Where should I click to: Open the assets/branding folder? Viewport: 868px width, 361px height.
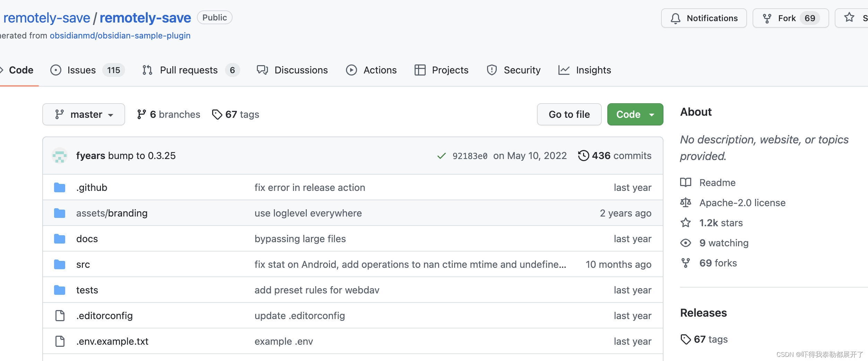[112, 213]
